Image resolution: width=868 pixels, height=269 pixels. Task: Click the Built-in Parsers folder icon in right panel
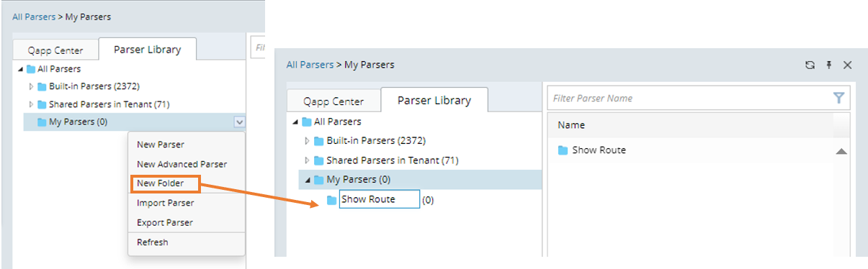click(319, 141)
